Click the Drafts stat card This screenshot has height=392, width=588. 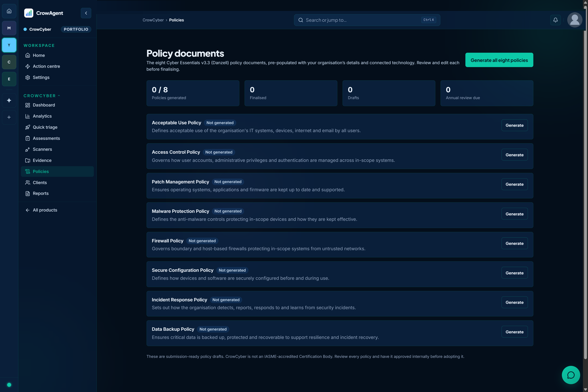[x=389, y=93]
